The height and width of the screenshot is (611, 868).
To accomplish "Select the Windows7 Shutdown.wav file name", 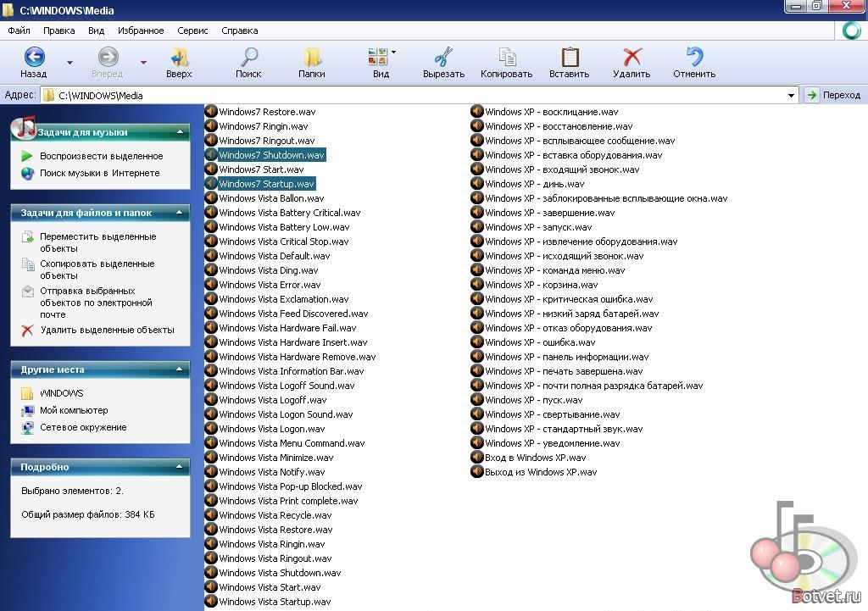I will point(271,155).
